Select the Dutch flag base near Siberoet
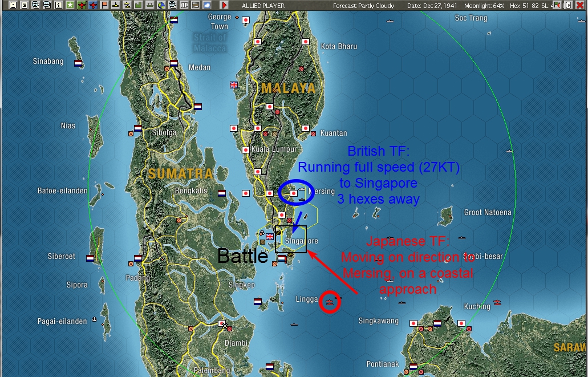This screenshot has height=377, width=588. coord(90,258)
